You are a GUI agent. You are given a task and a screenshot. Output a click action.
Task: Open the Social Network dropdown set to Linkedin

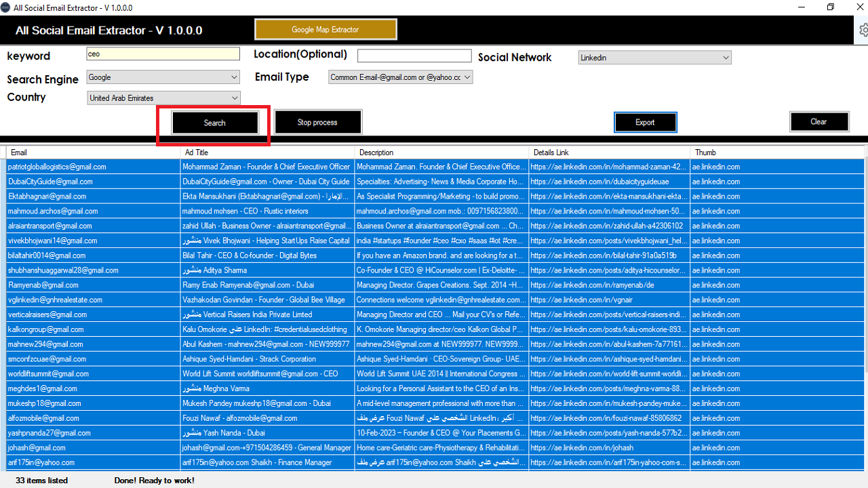654,58
